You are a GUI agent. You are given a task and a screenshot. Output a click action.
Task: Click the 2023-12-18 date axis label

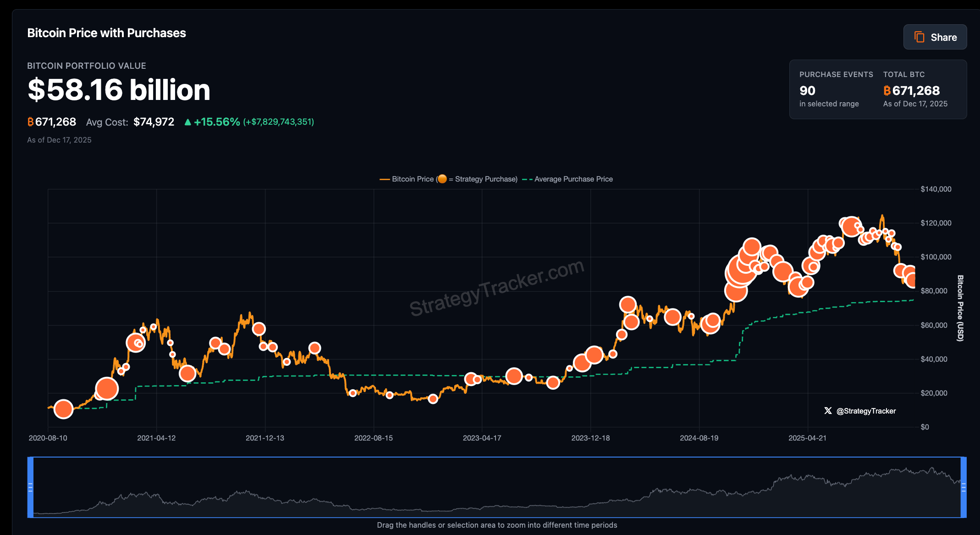coord(591,438)
